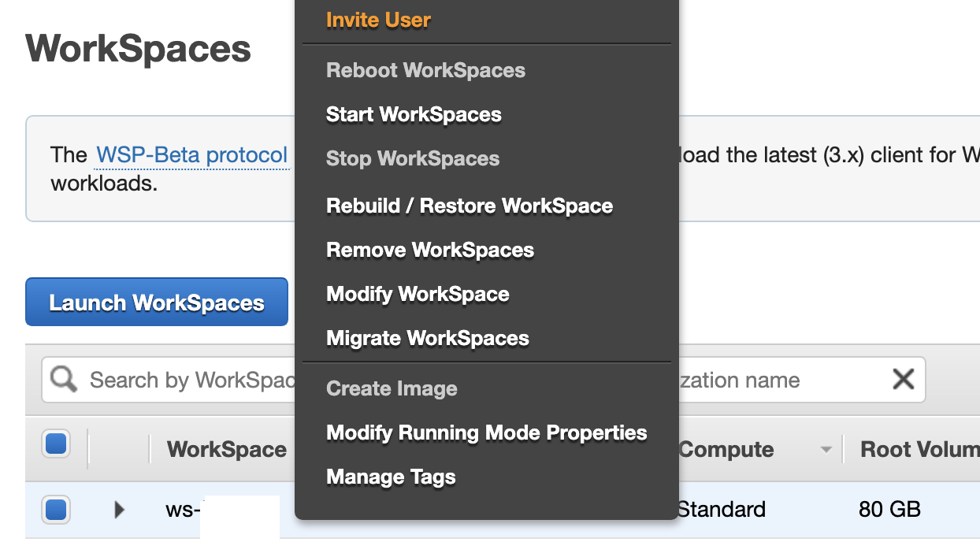Click the "Launch WorkSpaces" button

pyautogui.click(x=156, y=302)
